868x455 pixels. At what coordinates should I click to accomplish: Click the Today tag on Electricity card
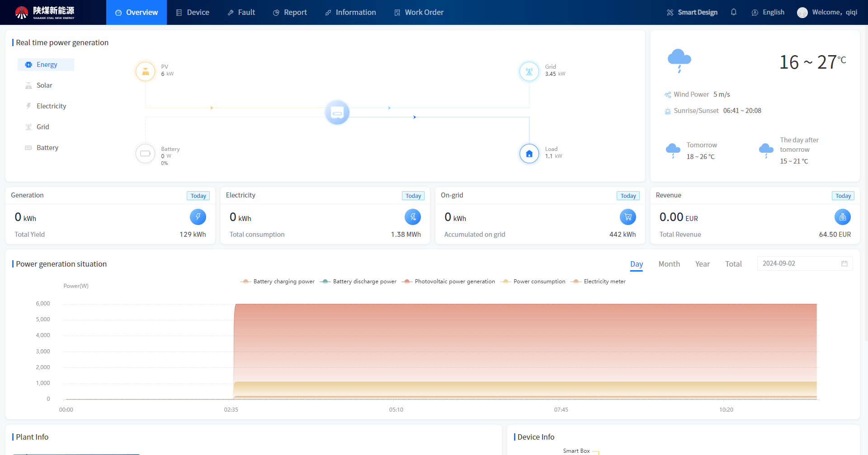[x=413, y=196]
